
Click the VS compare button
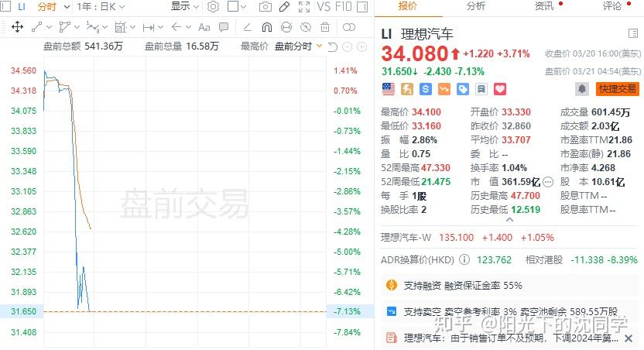coord(324,6)
